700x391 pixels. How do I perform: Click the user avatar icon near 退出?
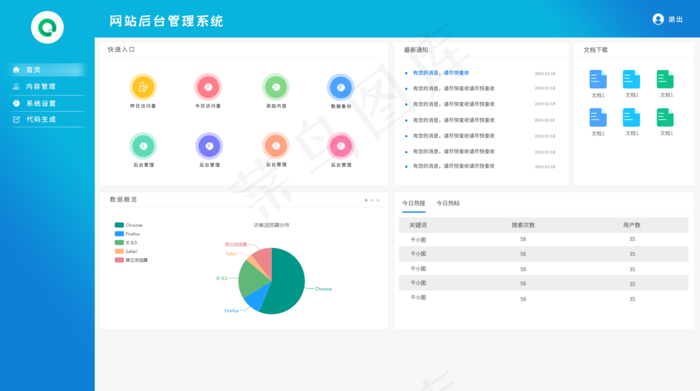point(658,19)
